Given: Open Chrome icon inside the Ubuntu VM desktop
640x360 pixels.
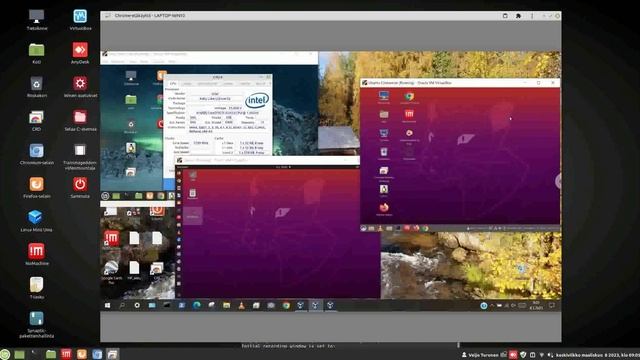Looking at the screenshot, I should [x=409, y=97].
